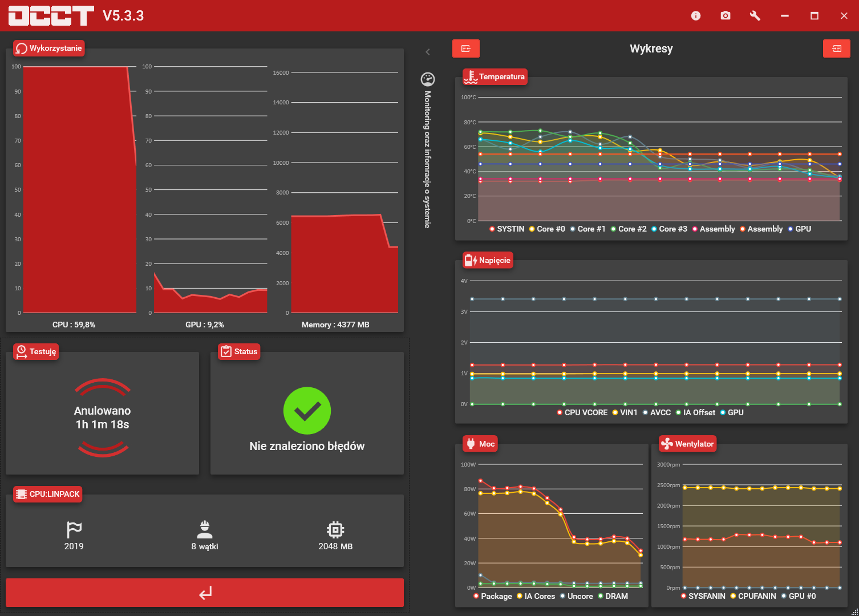Toggle Package series in power legend
859x616 pixels.
point(493,596)
